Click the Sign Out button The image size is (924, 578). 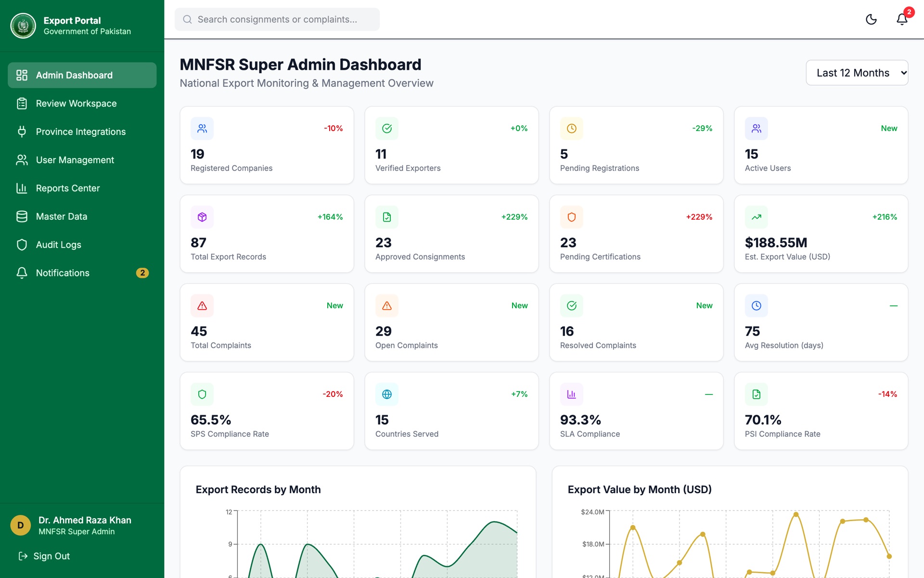point(44,556)
